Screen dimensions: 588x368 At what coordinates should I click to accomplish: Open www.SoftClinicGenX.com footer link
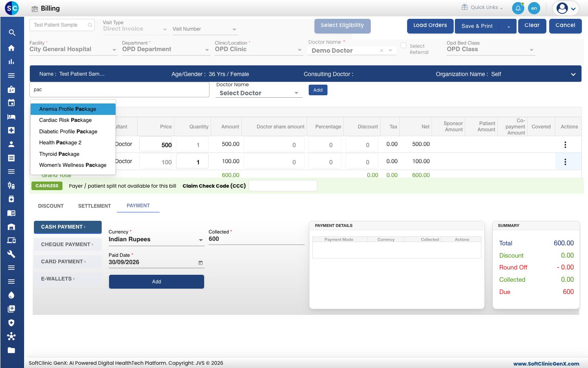coord(546,364)
